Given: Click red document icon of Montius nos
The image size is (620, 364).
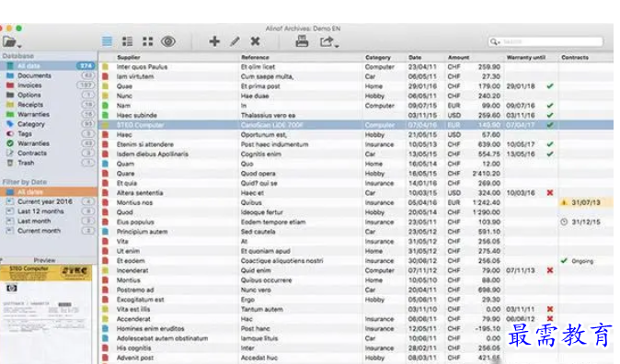Looking at the screenshot, I should click(x=105, y=202).
